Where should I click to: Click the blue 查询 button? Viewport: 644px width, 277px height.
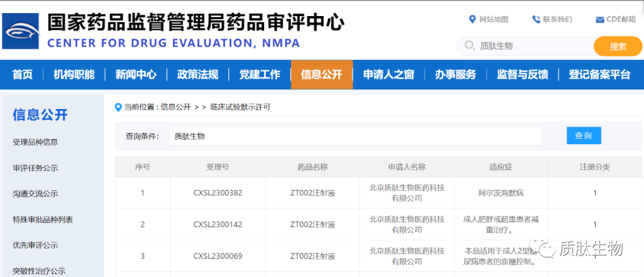(584, 135)
